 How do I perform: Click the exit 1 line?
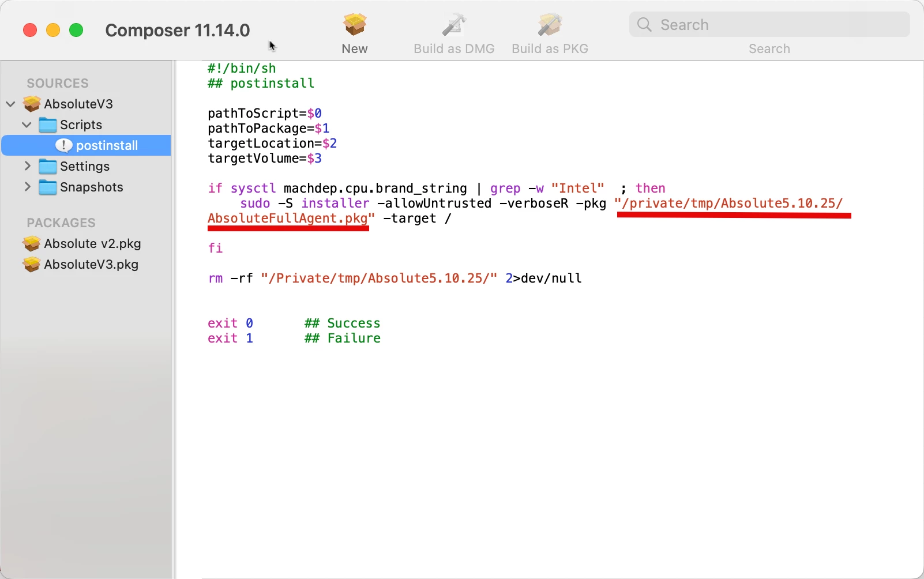click(x=230, y=338)
